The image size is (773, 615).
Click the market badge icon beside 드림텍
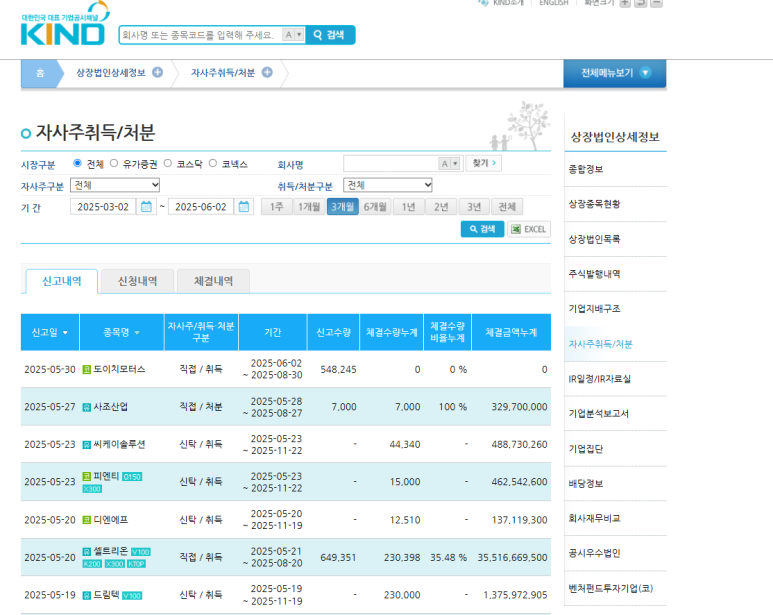[86, 595]
